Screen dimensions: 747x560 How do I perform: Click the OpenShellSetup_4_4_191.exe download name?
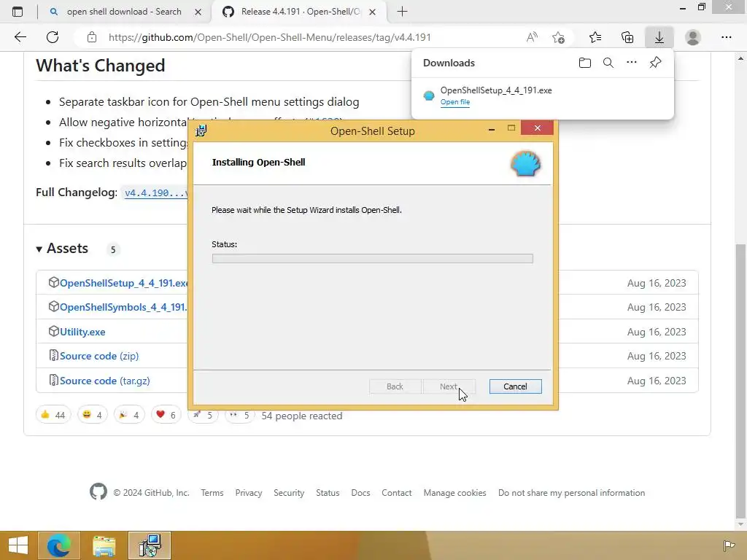[x=496, y=90]
